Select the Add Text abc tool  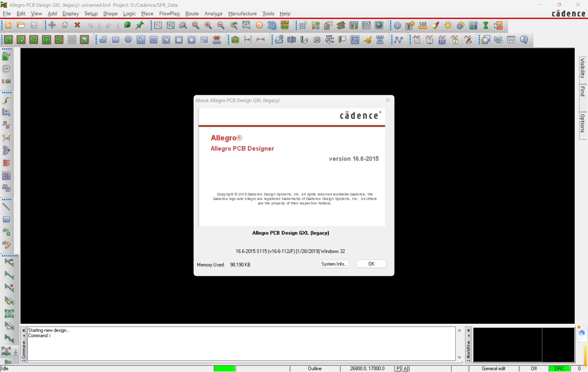coord(7,232)
